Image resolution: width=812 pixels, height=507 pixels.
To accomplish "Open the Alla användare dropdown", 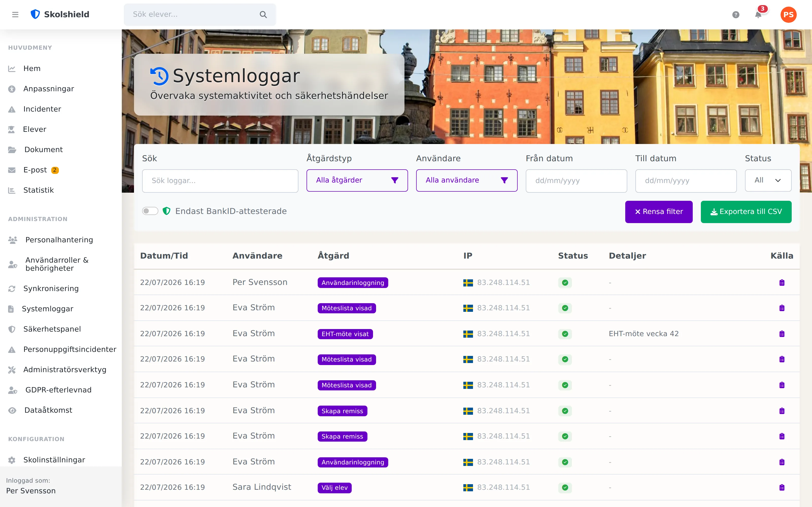I will click(467, 180).
